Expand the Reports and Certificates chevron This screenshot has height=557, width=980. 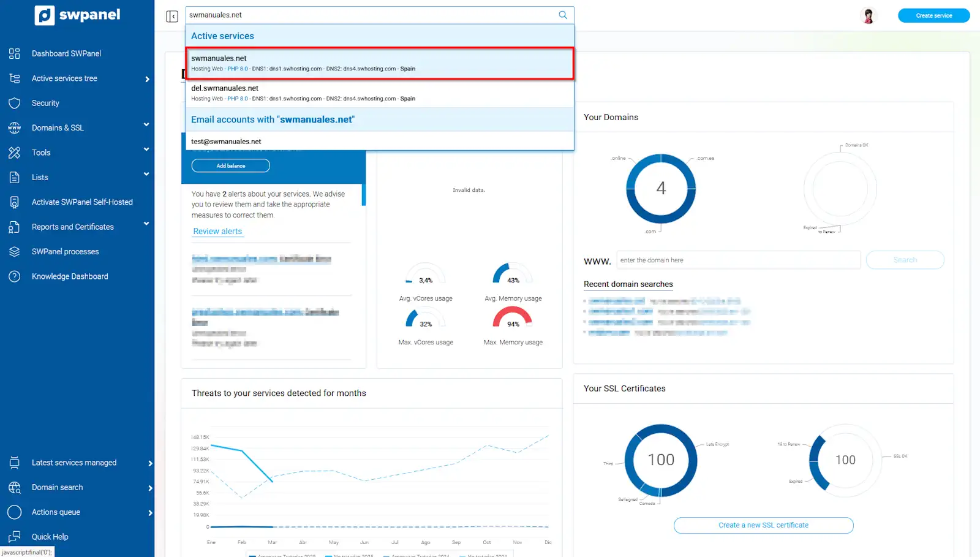[146, 224]
